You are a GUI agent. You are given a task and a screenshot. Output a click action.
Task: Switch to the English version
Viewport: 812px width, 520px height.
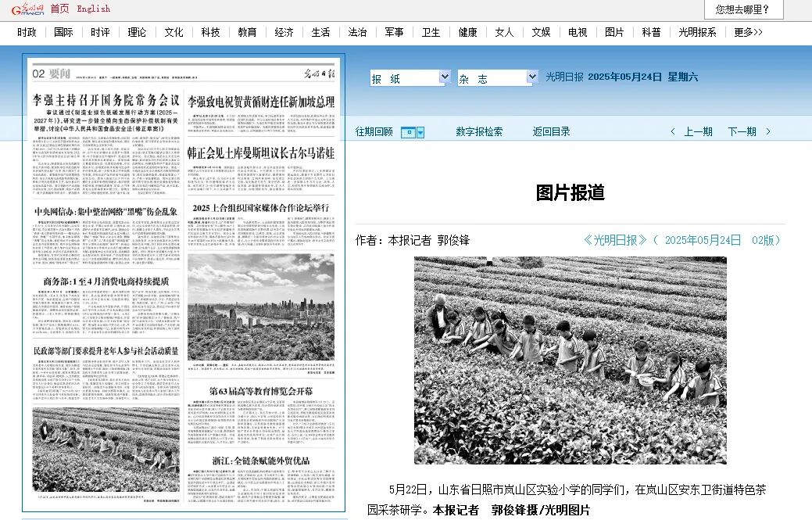coord(93,9)
